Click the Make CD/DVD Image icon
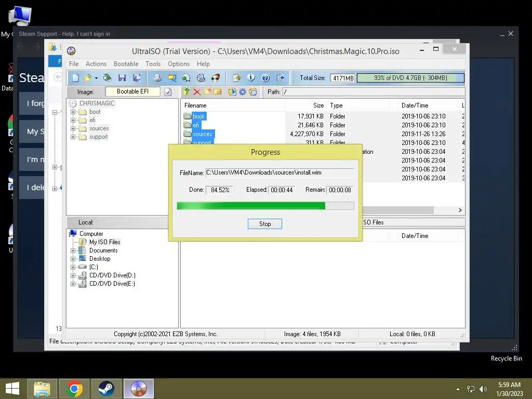This screenshot has width=532, height=399. 157,78
